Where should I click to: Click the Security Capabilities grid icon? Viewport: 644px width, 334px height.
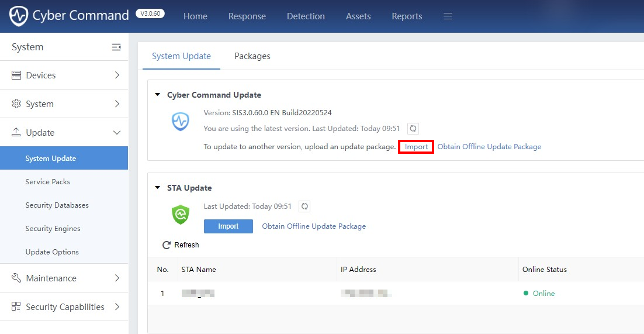point(16,307)
